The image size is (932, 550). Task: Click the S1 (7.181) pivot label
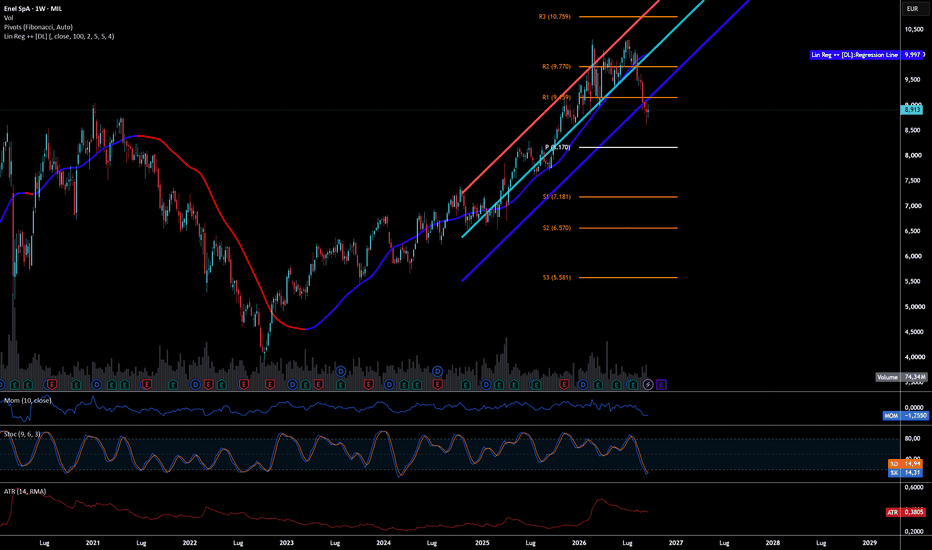(556, 197)
